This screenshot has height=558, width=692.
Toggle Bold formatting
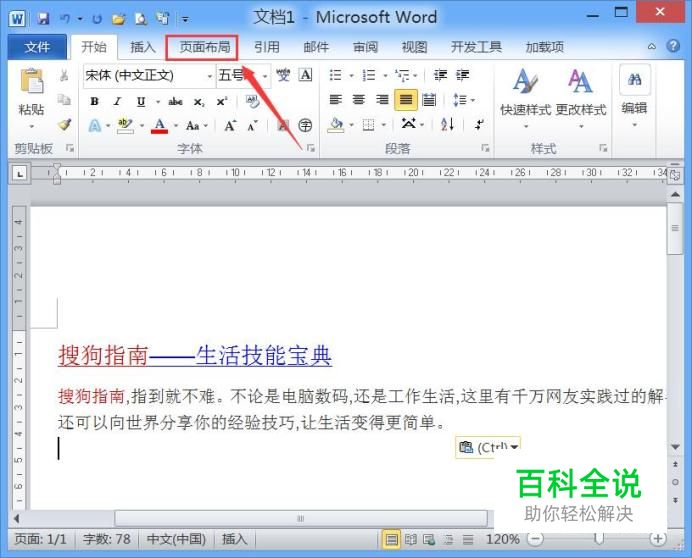coord(94,102)
